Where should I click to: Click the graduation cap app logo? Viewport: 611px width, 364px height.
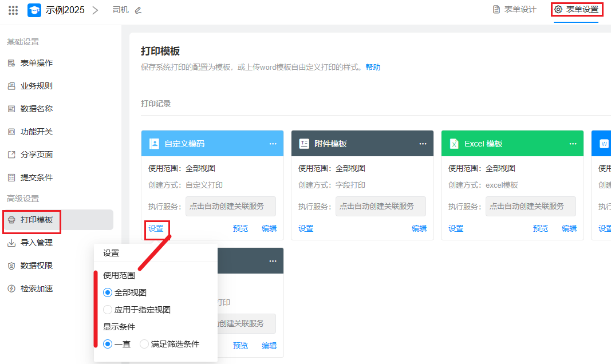(x=34, y=10)
